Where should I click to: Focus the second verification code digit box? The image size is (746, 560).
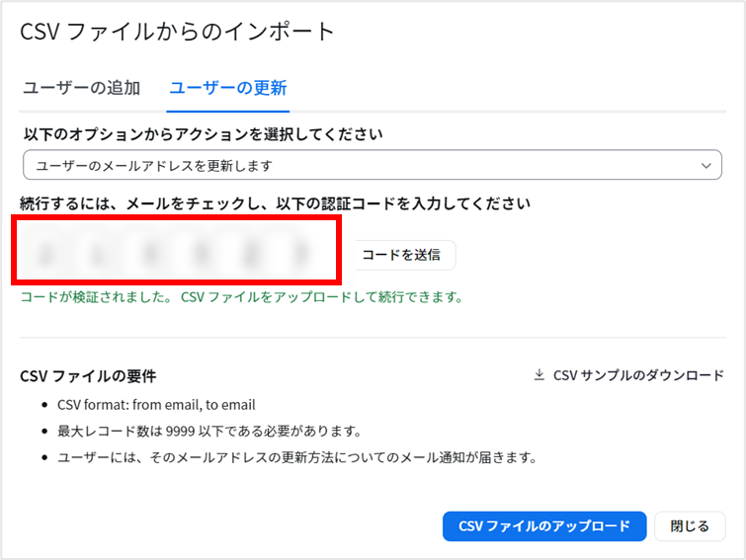point(97,253)
